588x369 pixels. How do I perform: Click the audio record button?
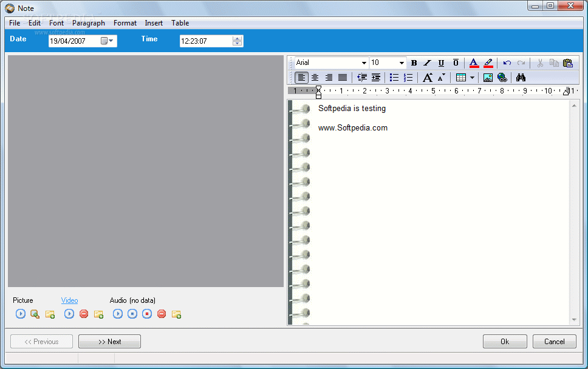click(x=147, y=314)
